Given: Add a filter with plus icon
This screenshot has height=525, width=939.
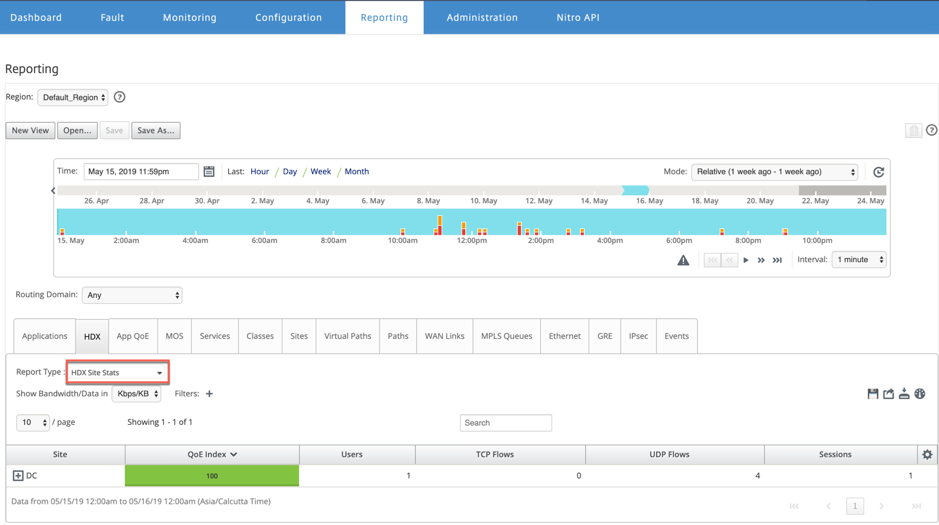Looking at the screenshot, I should pos(209,394).
